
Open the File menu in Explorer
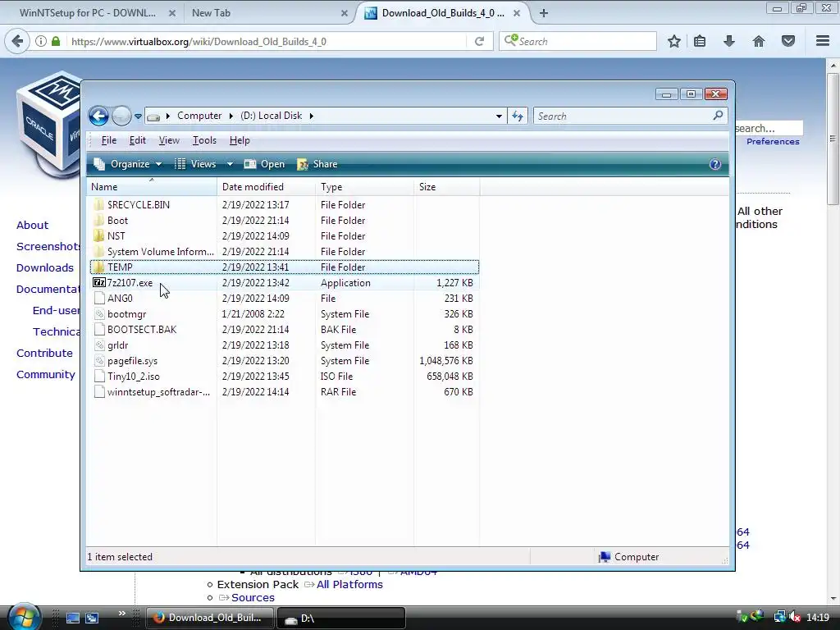(109, 140)
